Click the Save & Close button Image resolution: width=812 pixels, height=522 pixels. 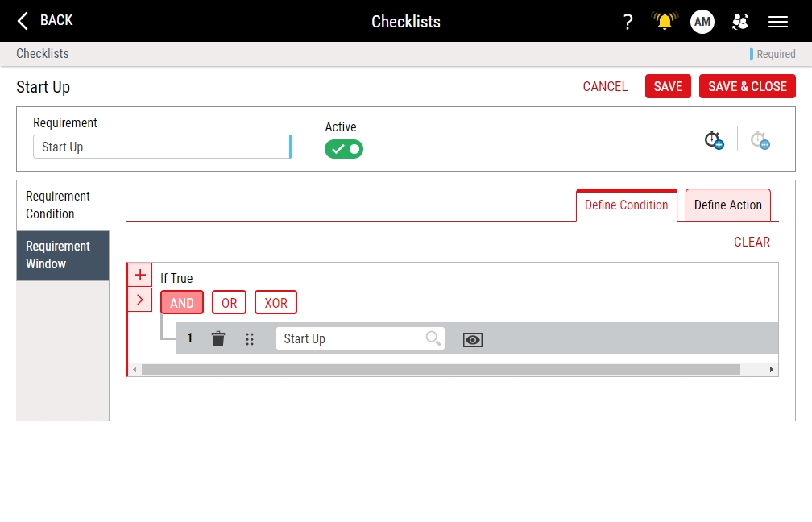747,86
